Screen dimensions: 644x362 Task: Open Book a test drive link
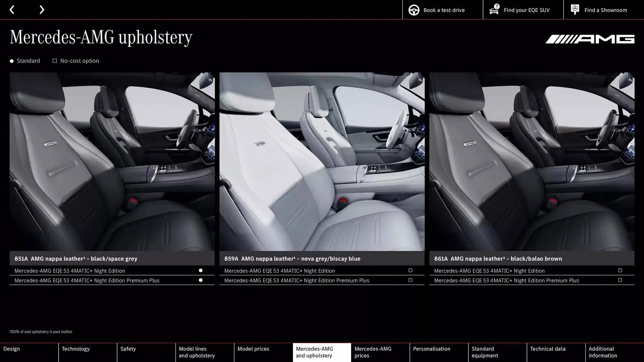(442, 10)
